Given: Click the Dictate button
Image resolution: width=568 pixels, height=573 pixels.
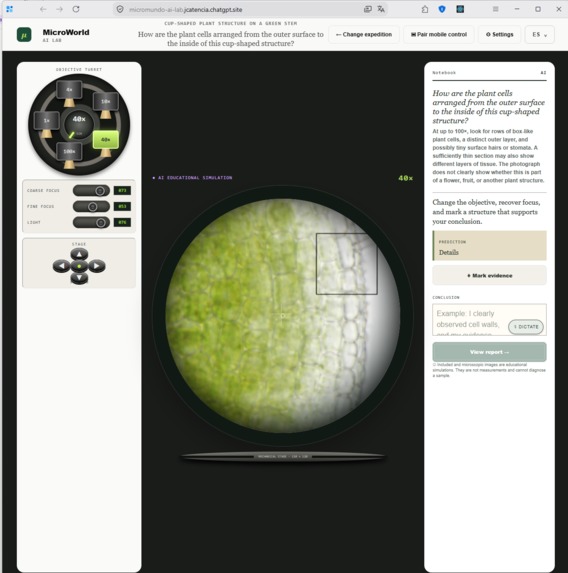Looking at the screenshot, I should tap(526, 327).
